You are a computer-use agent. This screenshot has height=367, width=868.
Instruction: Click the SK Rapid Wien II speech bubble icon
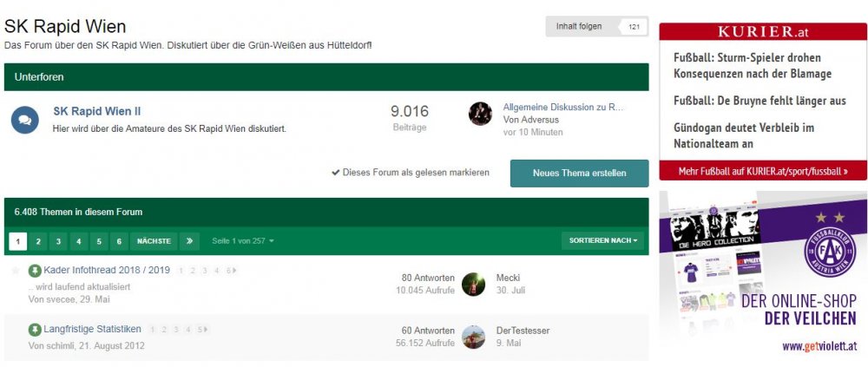click(25, 120)
